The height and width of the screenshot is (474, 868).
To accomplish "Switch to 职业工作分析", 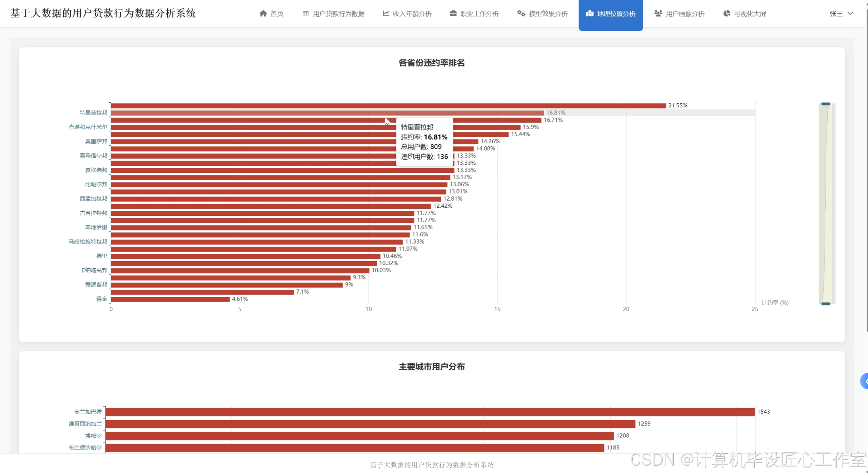I will tap(474, 14).
